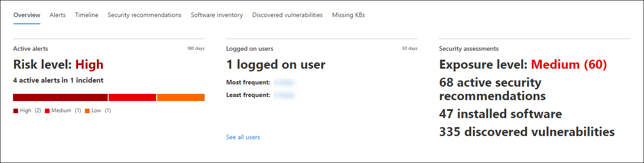
Task: Click the High legend color square
Action: tap(16, 110)
